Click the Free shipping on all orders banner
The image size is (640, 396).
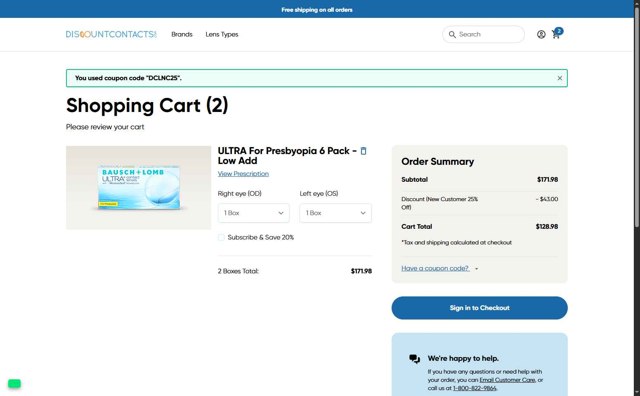(x=317, y=9)
